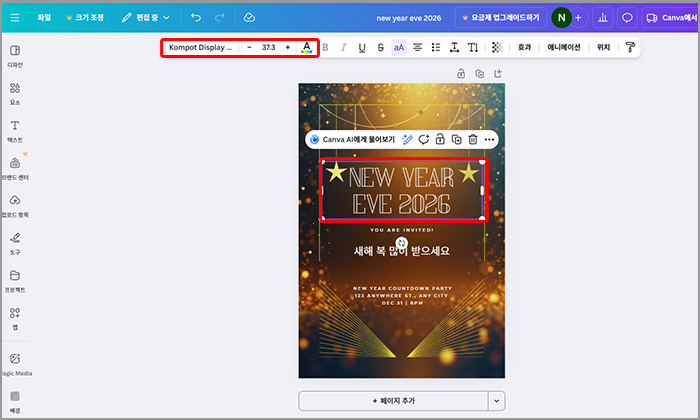Duplicate the page with icon above canvas
The width and height of the screenshot is (700, 420).
[479, 74]
